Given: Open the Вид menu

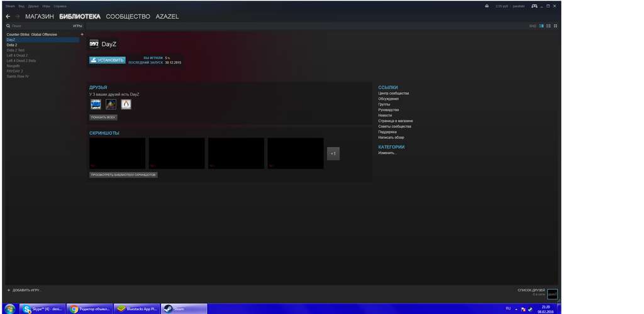Looking at the screenshot, I should 21,6.
